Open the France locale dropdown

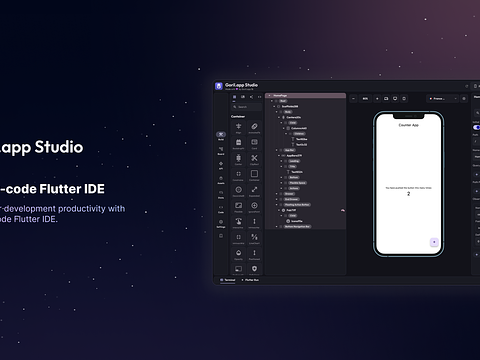443,99
